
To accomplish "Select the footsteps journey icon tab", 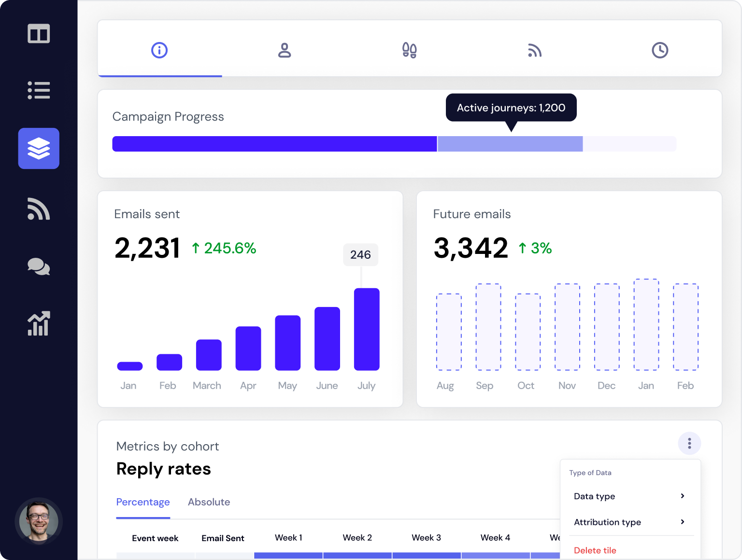I will coord(409,50).
